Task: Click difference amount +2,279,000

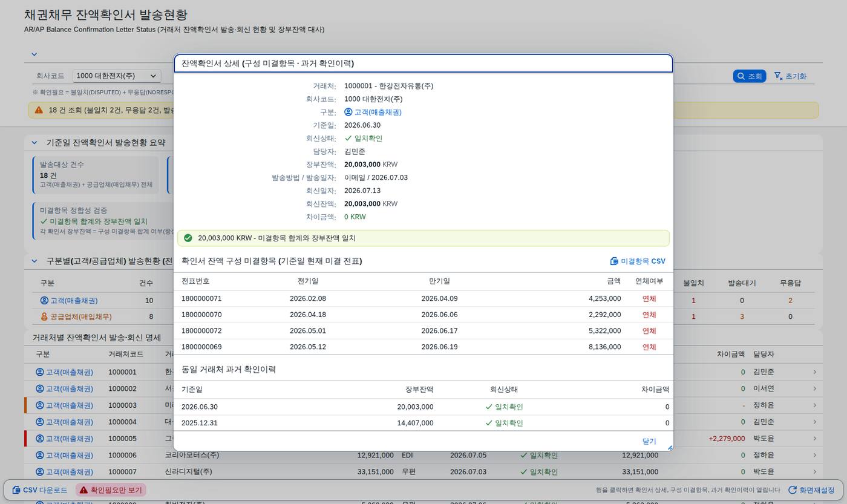Action: 727,439
